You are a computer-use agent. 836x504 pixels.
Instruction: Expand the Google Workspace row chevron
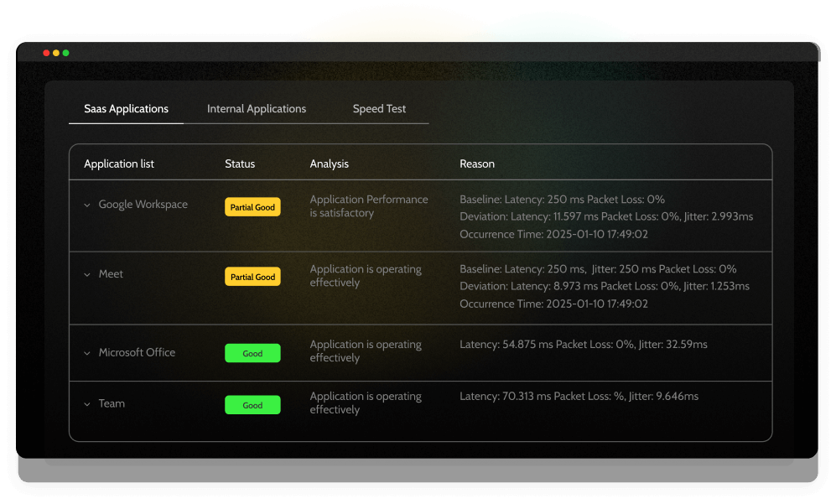pyautogui.click(x=87, y=205)
